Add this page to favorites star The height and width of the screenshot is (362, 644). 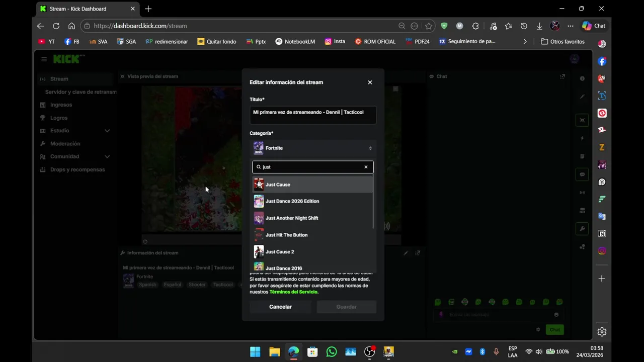pos(429,26)
